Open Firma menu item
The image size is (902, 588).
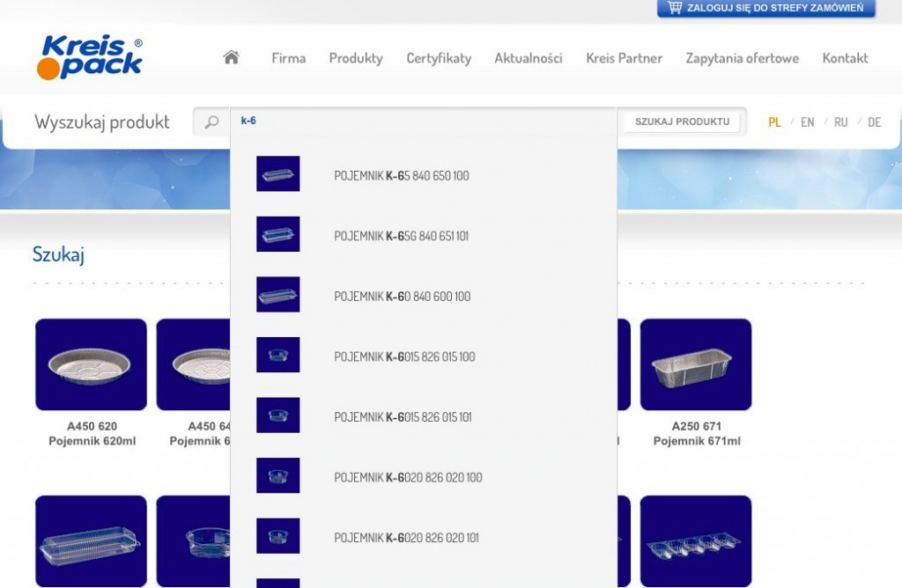(289, 58)
